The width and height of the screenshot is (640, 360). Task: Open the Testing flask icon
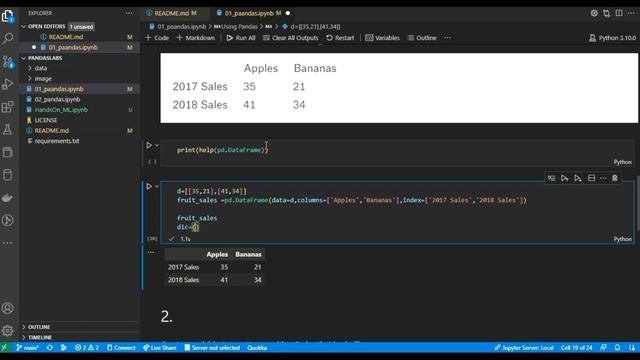[x=7, y=129]
